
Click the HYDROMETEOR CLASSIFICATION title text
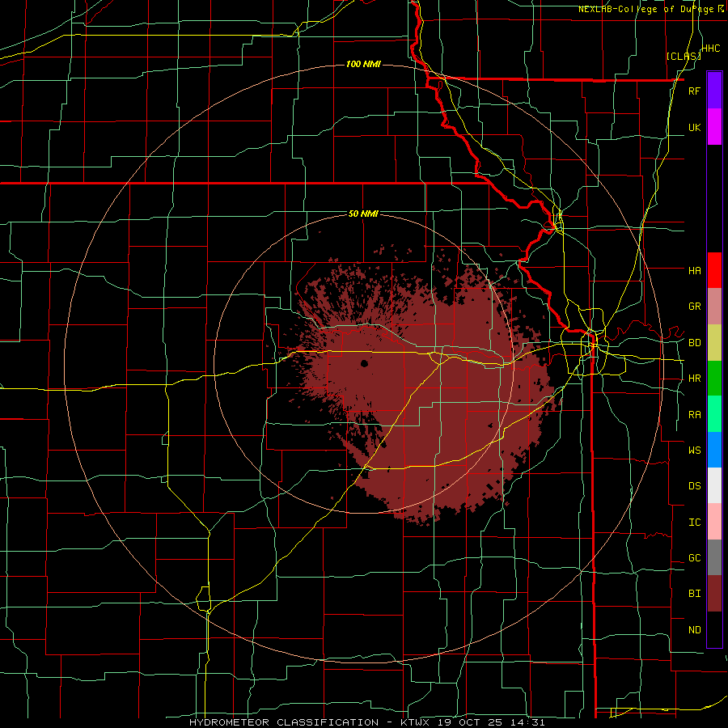[284, 722]
